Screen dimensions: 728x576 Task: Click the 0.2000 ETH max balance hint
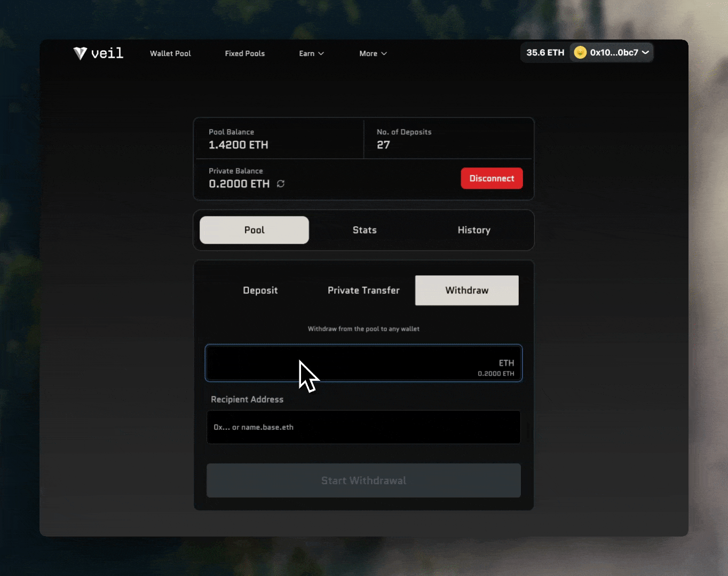[x=496, y=374]
